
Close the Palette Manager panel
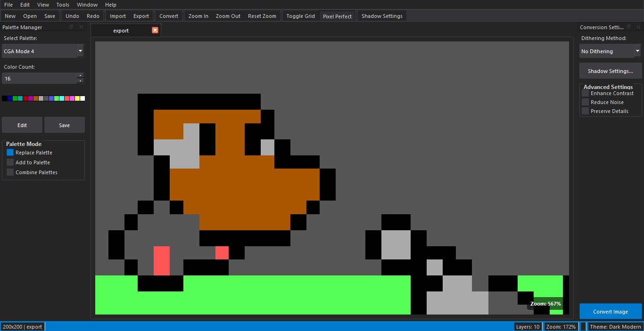pyautogui.click(x=81, y=27)
